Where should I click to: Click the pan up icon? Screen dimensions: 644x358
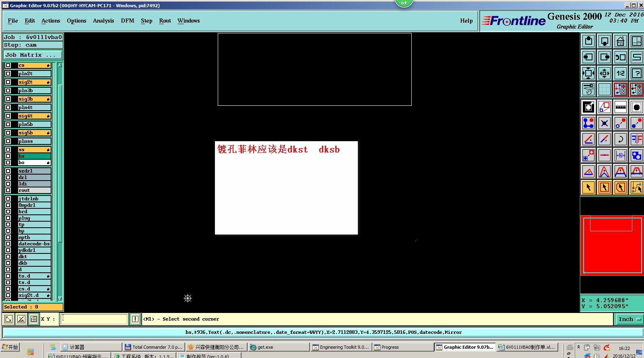point(588,41)
